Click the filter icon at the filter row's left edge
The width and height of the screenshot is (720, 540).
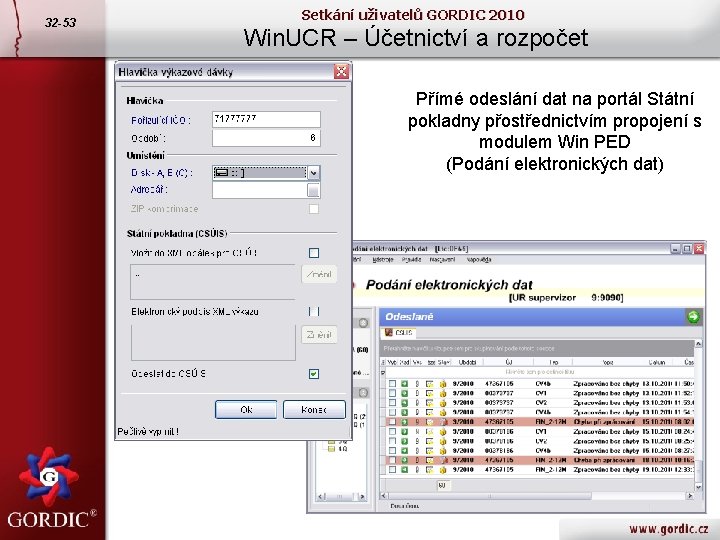(383, 372)
